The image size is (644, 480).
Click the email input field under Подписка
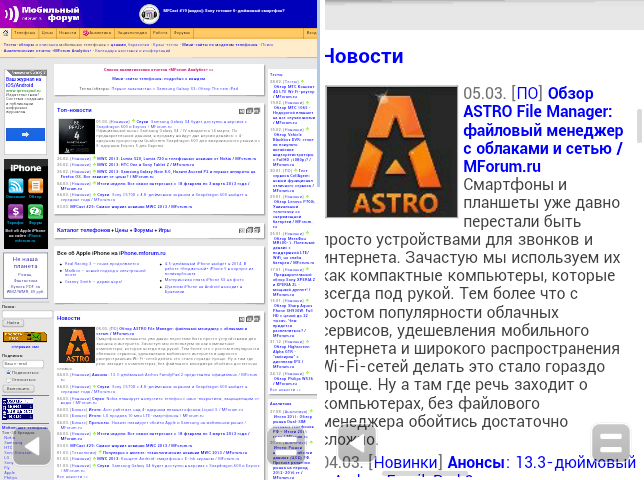coord(22,363)
